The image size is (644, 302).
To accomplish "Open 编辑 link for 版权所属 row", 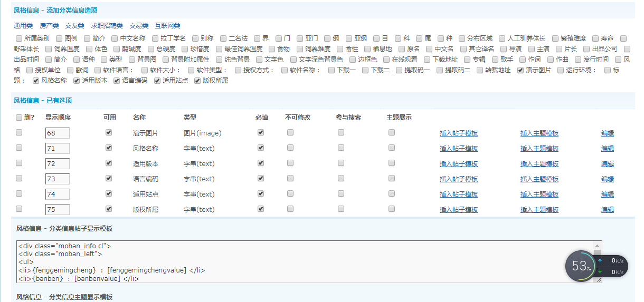I will pos(607,210).
